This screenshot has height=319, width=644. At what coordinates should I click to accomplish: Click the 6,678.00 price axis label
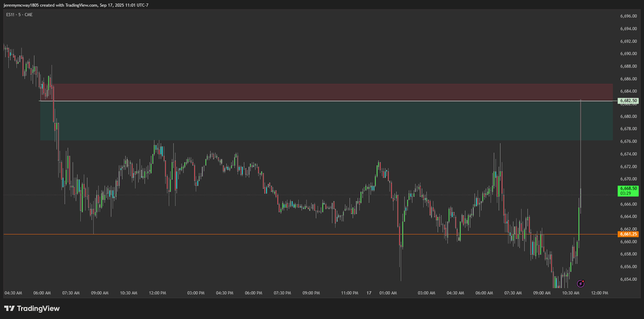pyautogui.click(x=628, y=129)
